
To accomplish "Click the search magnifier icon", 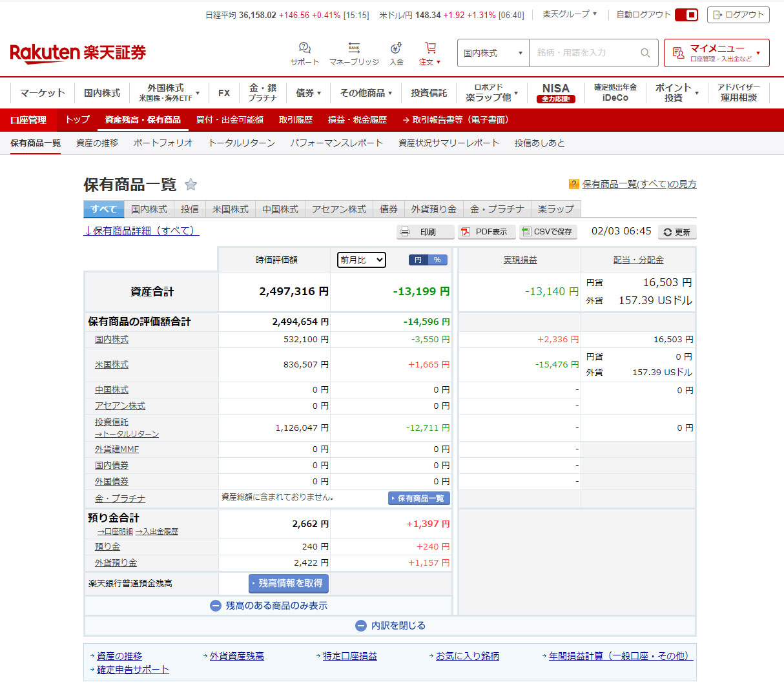I will tap(645, 53).
